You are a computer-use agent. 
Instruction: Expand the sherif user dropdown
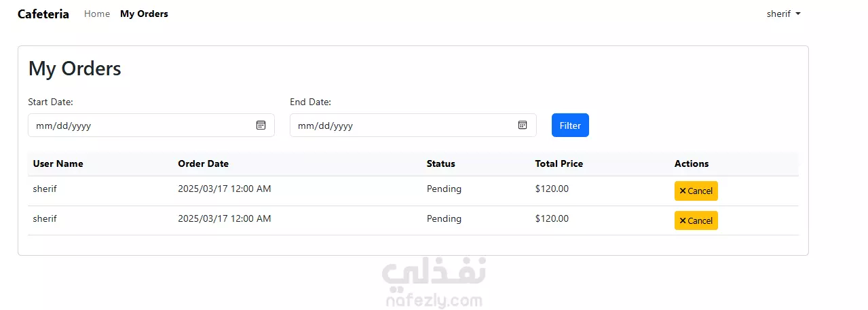click(783, 14)
